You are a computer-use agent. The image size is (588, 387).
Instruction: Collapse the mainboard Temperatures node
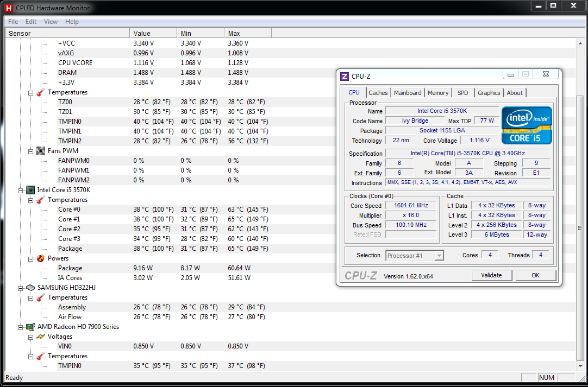click(x=31, y=92)
